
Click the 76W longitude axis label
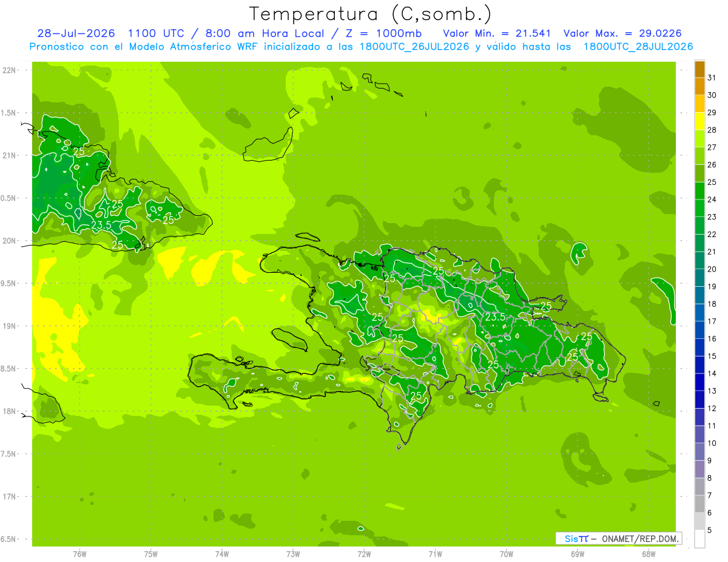pos(79,554)
